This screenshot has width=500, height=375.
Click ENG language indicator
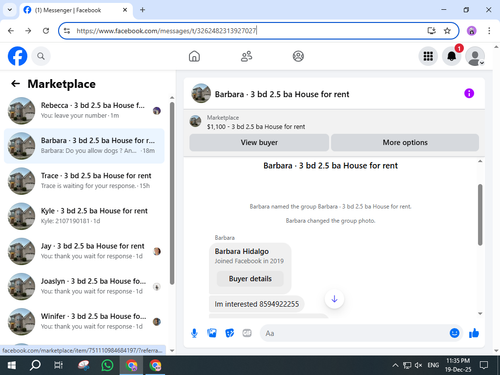click(x=433, y=365)
